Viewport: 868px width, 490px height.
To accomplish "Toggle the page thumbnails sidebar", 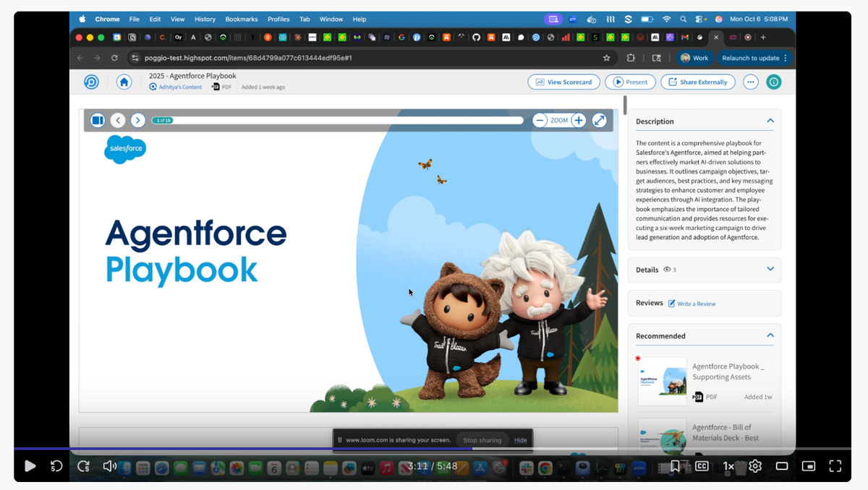I will [x=98, y=121].
